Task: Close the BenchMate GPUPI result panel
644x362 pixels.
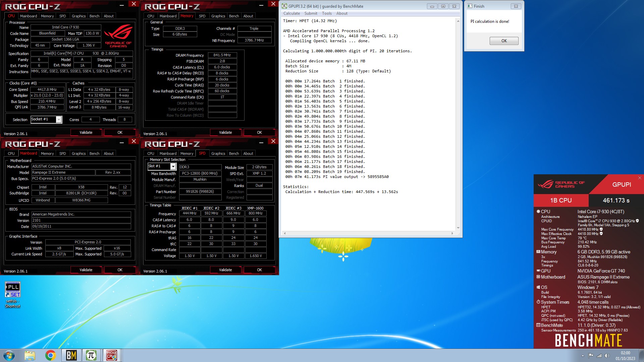Action: pos(639,178)
